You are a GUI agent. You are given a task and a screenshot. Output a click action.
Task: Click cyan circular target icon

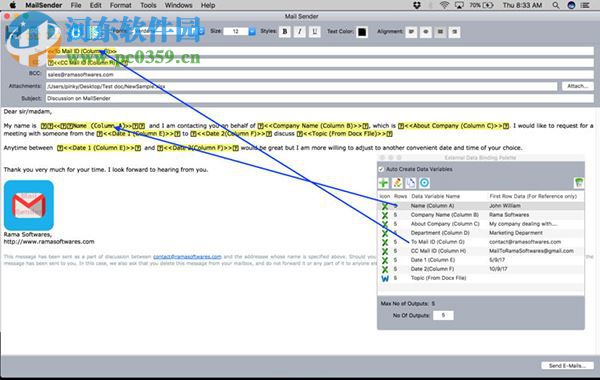[424, 183]
